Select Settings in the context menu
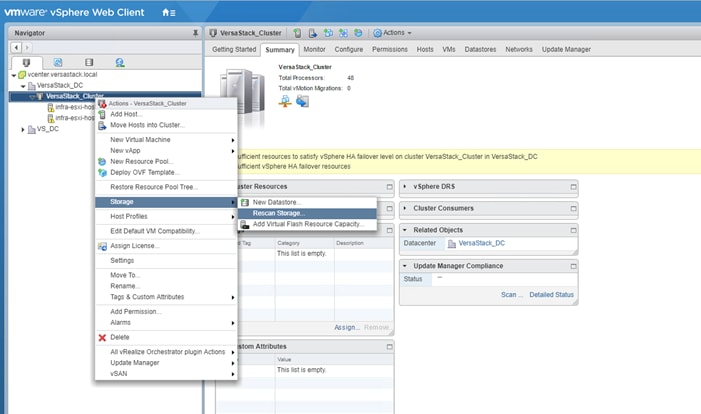The height and width of the screenshot is (414, 701). (166, 261)
